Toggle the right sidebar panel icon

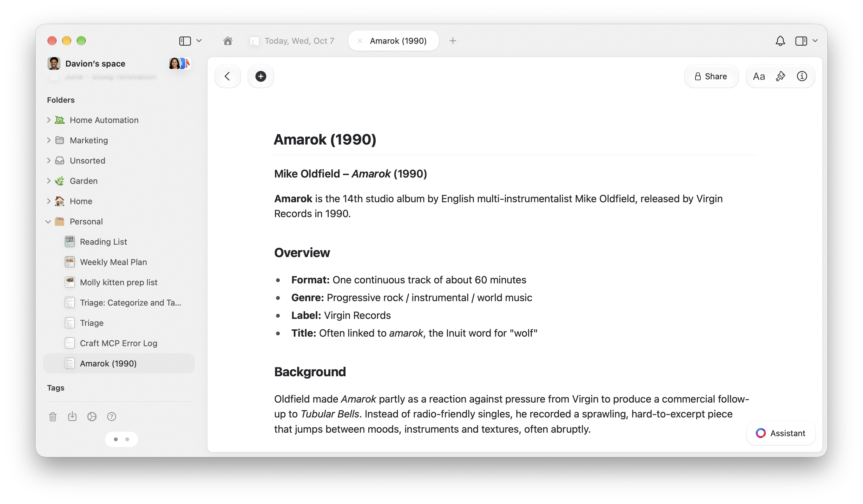[801, 41]
